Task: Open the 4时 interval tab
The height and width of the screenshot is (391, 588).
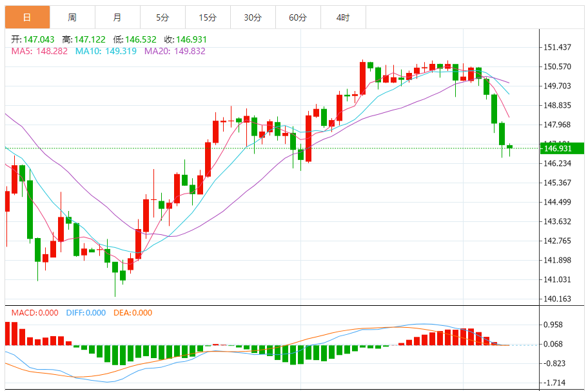Action: click(343, 17)
